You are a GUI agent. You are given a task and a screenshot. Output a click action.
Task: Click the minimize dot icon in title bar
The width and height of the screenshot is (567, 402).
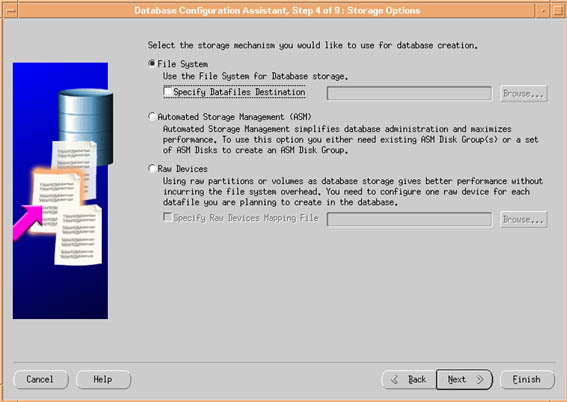(x=542, y=11)
